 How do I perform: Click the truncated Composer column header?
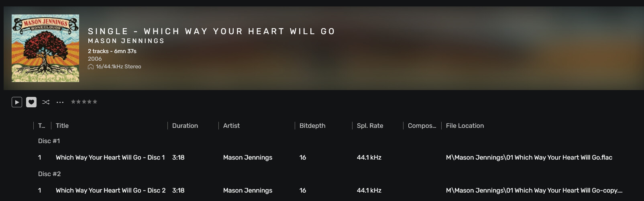(x=422, y=126)
